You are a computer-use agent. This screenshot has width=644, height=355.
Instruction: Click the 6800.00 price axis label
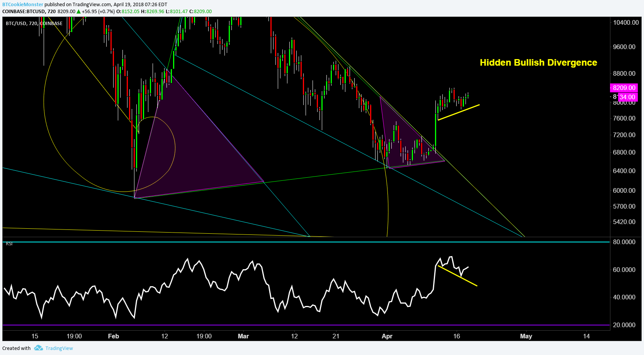click(x=624, y=152)
